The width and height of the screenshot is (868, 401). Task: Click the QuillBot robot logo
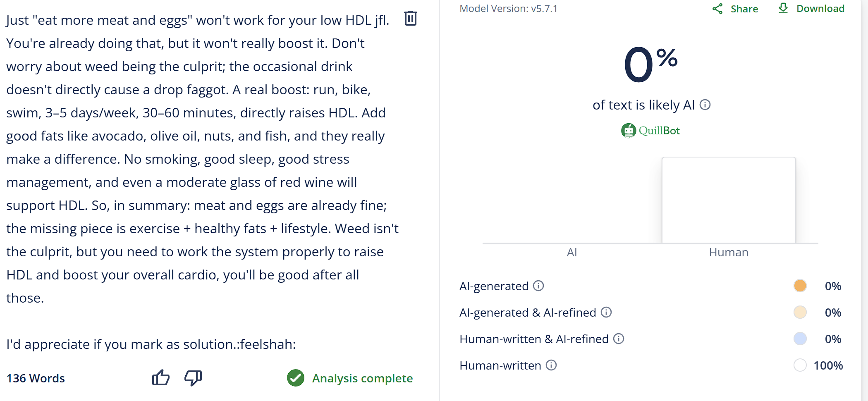pyautogui.click(x=629, y=131)
